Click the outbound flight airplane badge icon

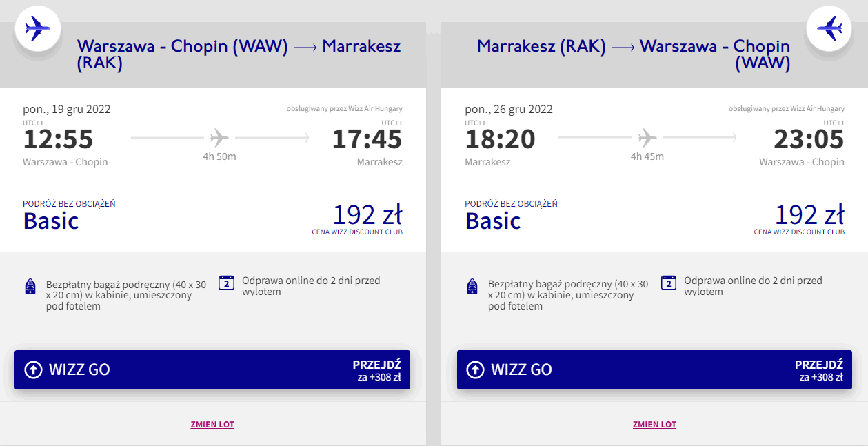point(38,29)
